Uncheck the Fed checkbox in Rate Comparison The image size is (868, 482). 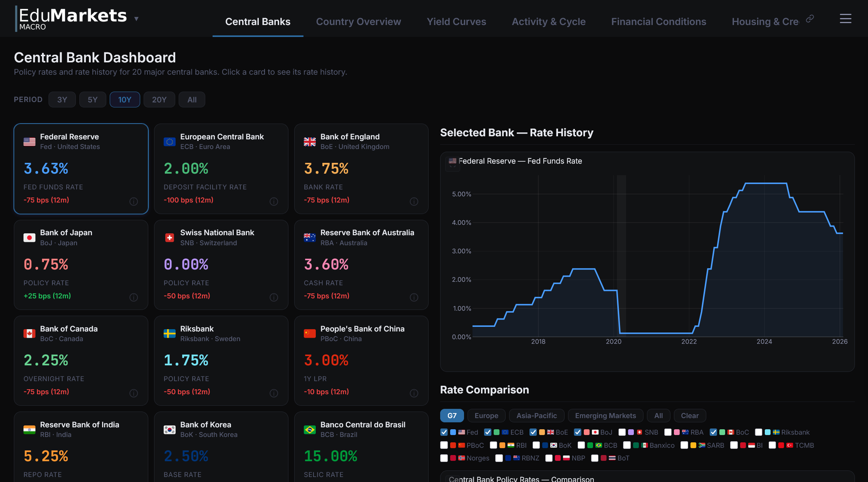[x=444, y=432]
